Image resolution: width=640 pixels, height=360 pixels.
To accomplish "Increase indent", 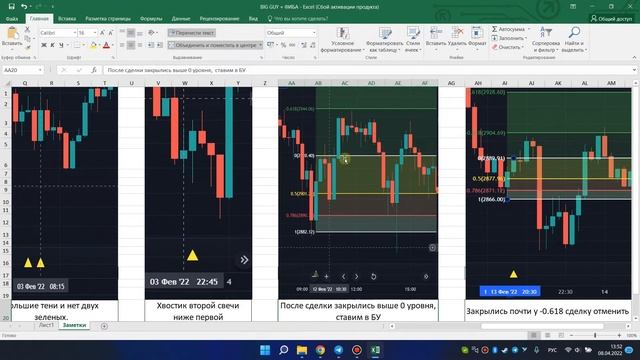I will click(160, 45).
